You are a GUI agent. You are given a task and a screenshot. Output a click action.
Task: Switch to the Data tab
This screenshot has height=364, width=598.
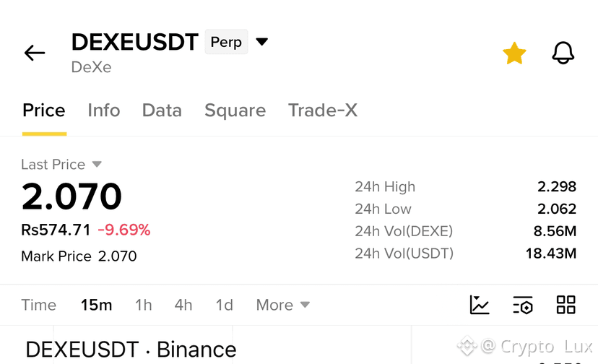(162, 110)
